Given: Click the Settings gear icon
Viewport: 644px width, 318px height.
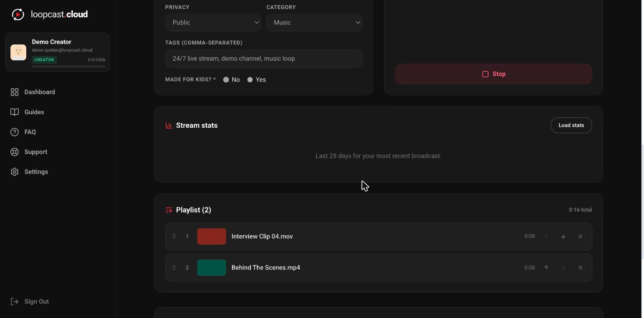Looking at the screenshot, I should point(14,172).
